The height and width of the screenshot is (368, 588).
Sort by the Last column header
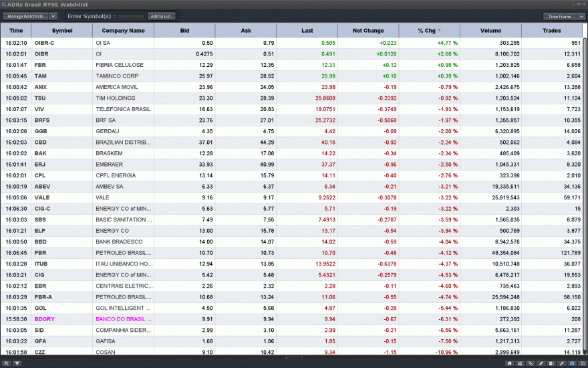[x=307, y=31]
